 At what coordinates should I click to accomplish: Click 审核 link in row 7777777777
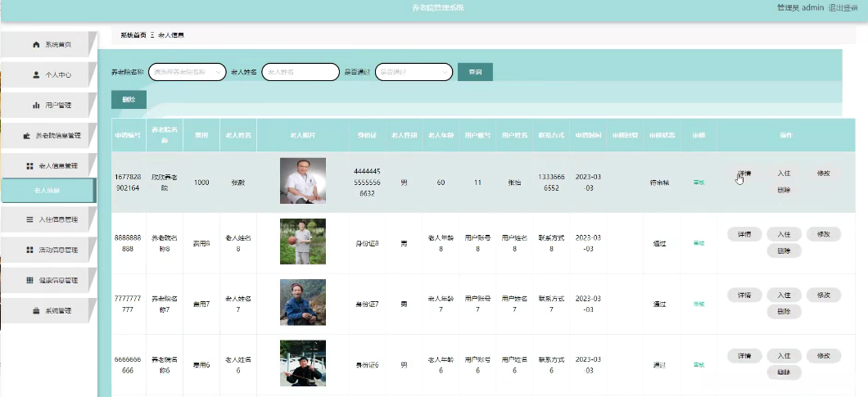(698, 304)
